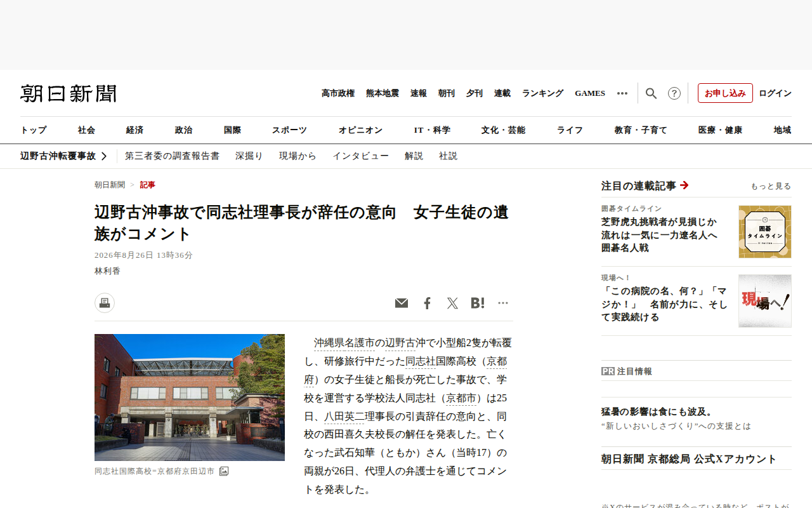Click the red arrow beside 注目の連載記事
This screenshot has height=508, width=812.
click(x=684, y=185)
